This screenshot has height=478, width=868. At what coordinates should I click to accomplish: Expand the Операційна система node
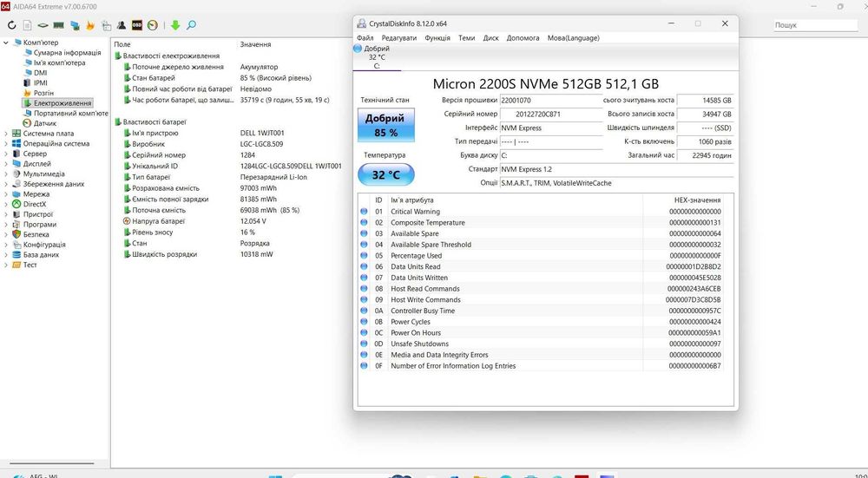tap(6, 144)
